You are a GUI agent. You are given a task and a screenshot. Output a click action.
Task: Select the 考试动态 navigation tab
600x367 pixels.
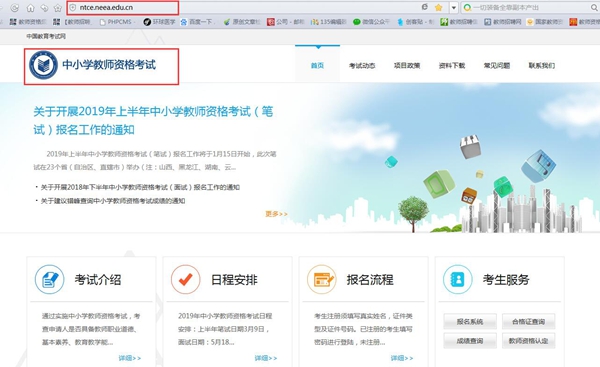click(362, 65)
